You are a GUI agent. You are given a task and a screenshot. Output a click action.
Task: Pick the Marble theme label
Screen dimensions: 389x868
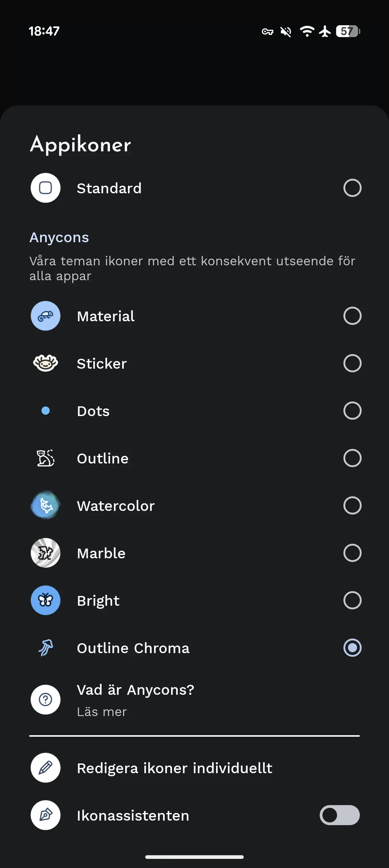tap(101, 553)
